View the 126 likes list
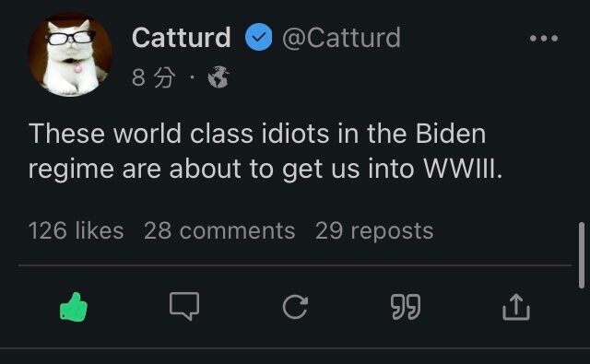 76,230
